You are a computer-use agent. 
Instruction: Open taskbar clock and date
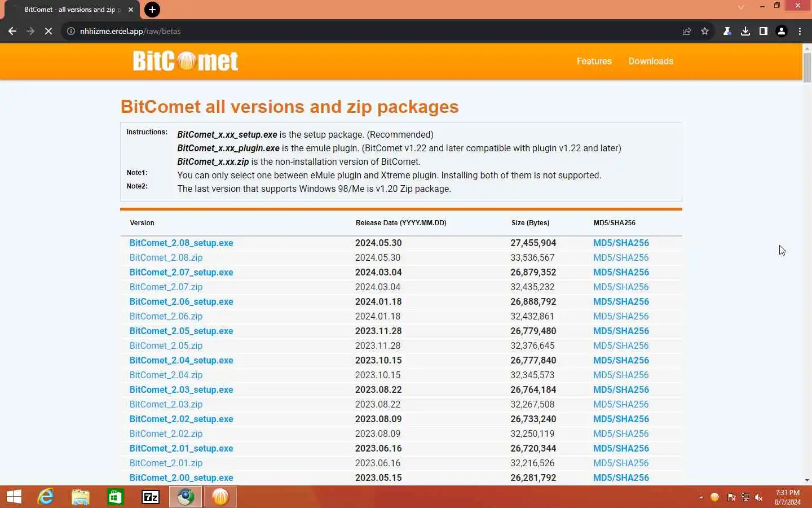pyautogui.click(x=787, y=497)
